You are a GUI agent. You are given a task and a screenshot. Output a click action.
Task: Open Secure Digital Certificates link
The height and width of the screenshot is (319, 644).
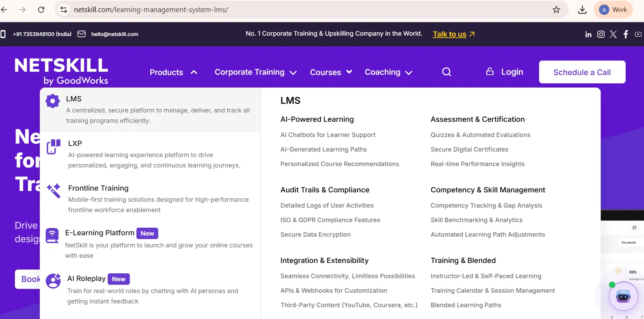click(x=469, y=149)
